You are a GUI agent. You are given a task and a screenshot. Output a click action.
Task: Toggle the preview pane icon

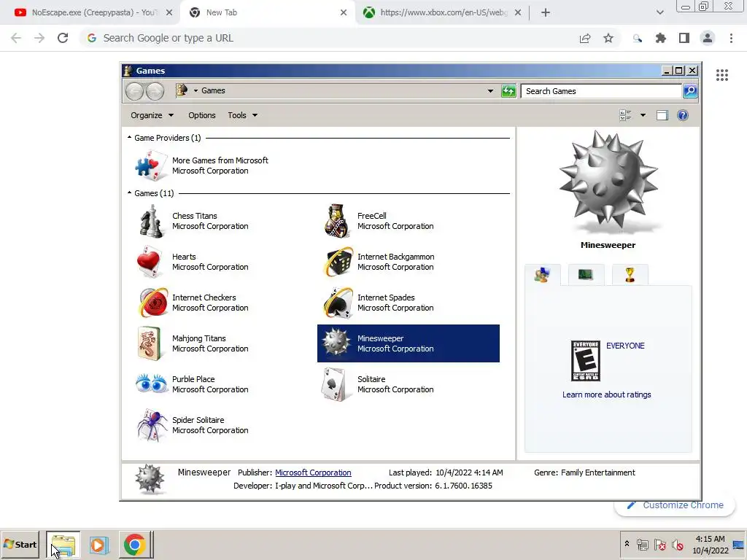pos(662,115)
